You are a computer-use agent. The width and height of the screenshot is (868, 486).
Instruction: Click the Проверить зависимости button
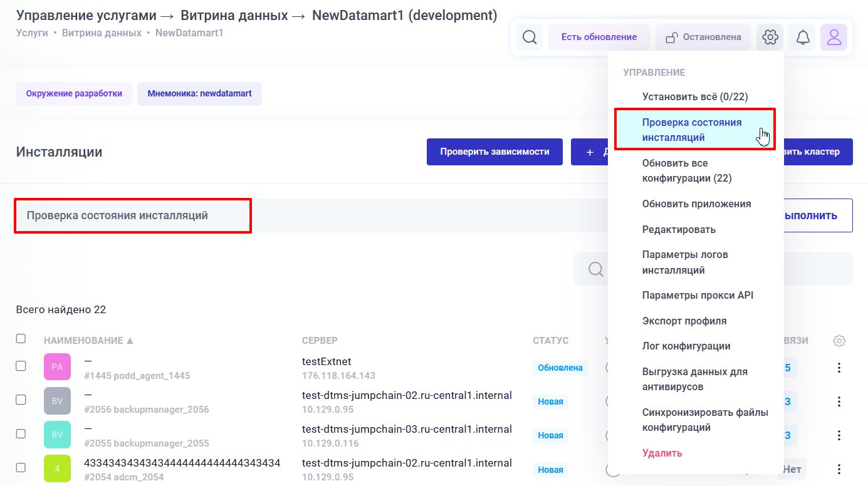[494, 152]
